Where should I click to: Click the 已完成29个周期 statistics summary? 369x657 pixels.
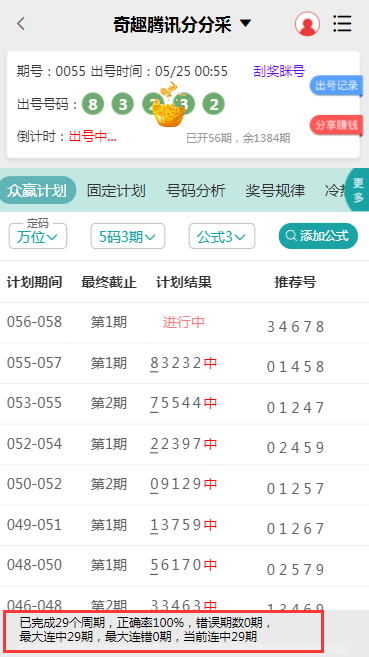point(163,631)
